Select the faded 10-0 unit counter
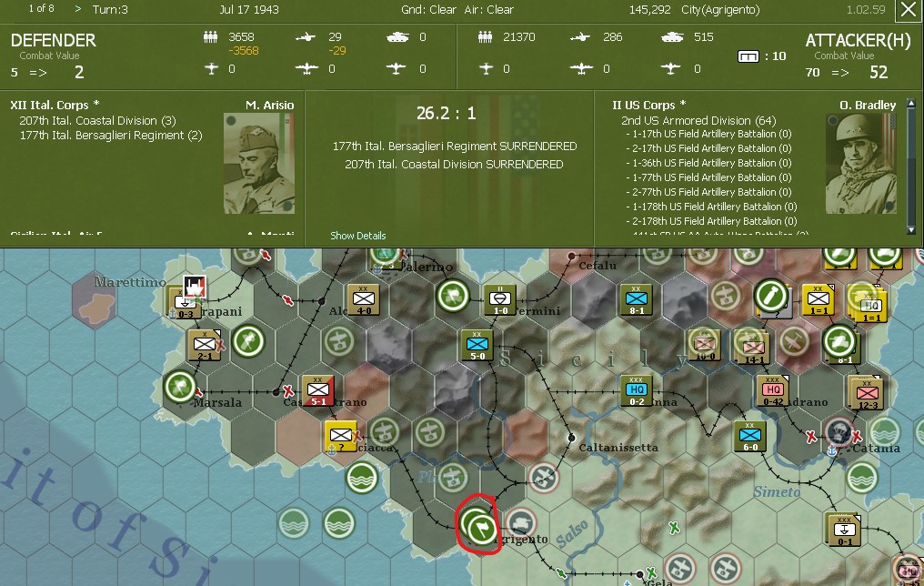Screen dimensions: 924x586 [x=705, y=346]
